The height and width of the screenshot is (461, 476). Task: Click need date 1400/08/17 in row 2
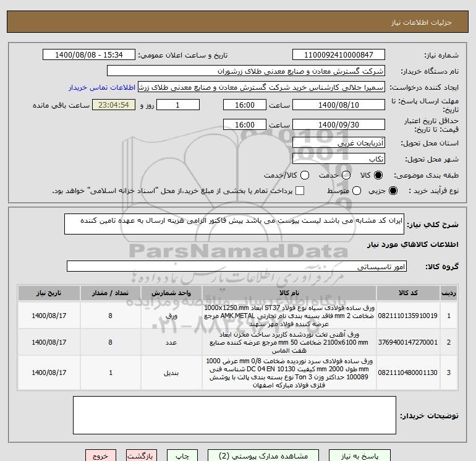pyautogui.click(x=49, y=342)
